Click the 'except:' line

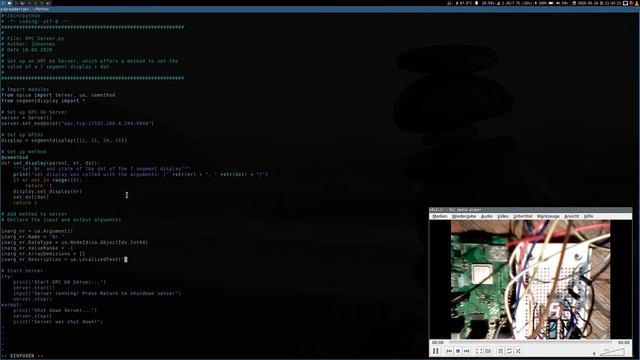pos(11,305)
